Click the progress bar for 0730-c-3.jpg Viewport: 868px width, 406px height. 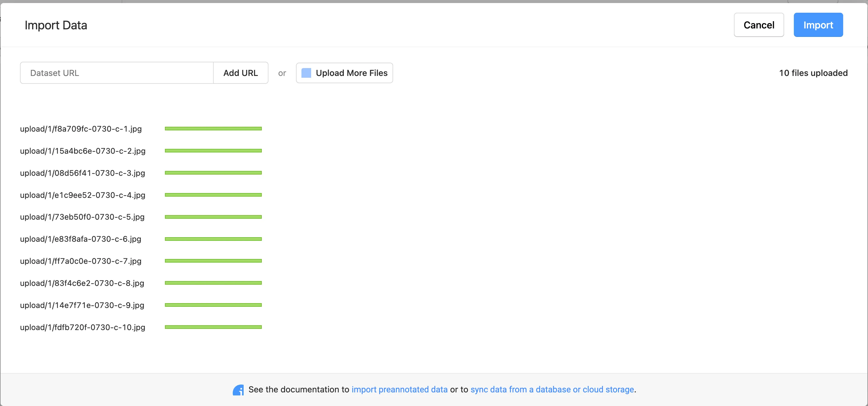(213, 173)
